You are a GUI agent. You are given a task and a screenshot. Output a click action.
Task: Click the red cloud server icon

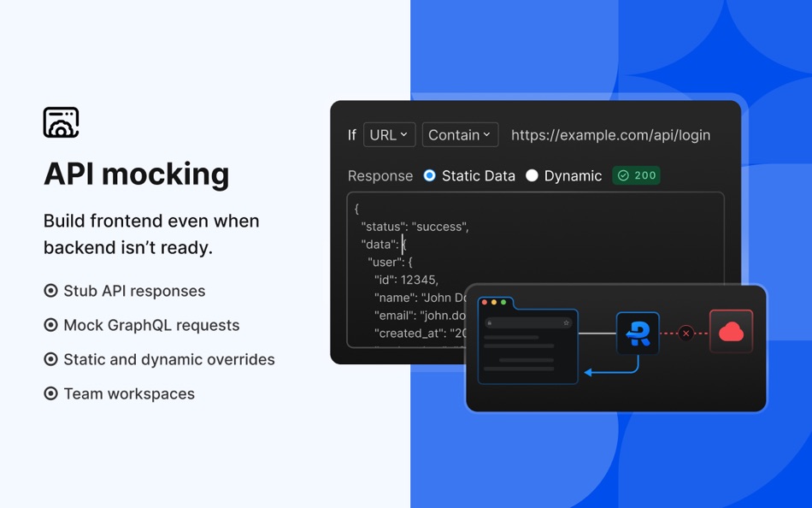[731, 331]
